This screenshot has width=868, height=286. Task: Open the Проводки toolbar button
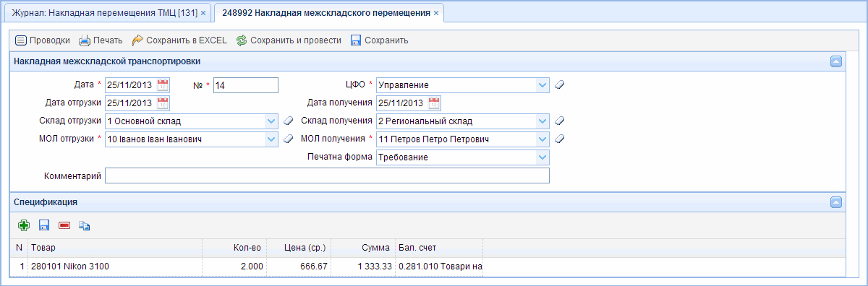coord(43,40)
